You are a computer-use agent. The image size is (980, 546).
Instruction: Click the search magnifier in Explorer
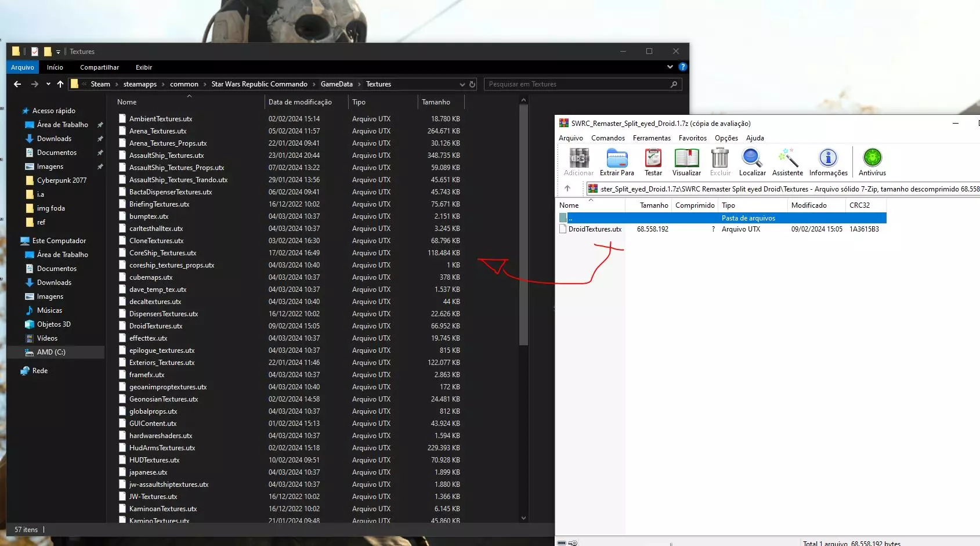point(674,84)
